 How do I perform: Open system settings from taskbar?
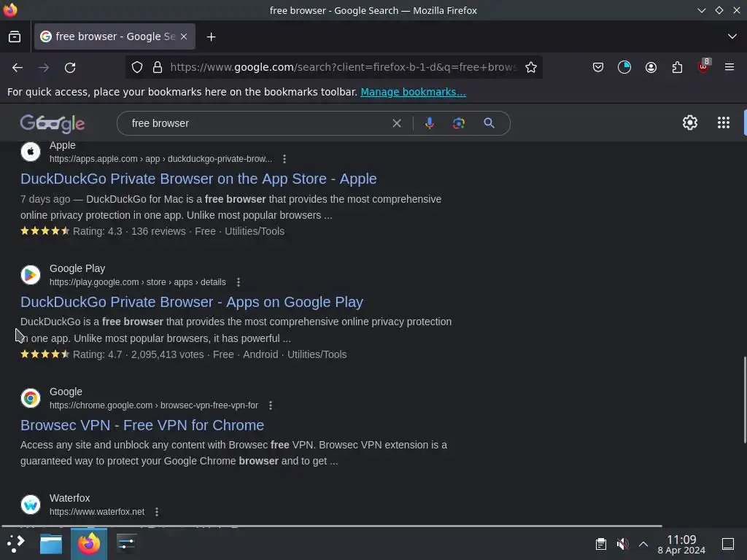(x=126, y=544)
